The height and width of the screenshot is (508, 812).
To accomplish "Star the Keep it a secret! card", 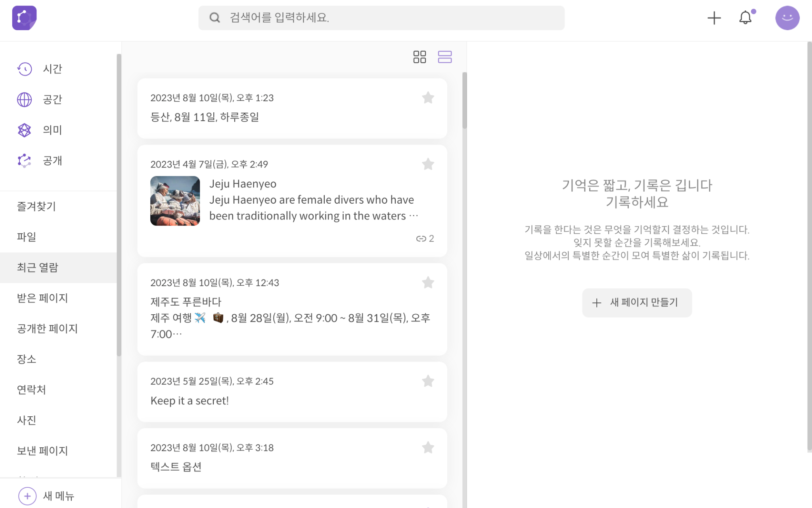I will [428, 381].
